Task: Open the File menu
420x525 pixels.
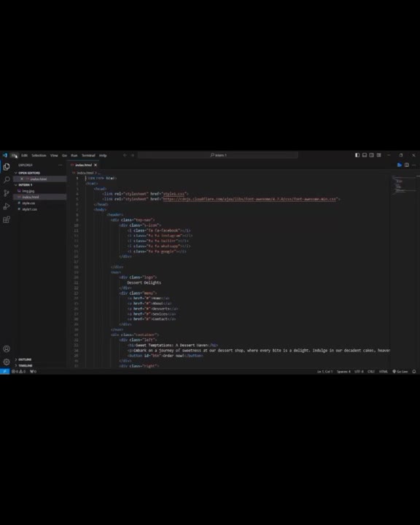Action: 14,155
